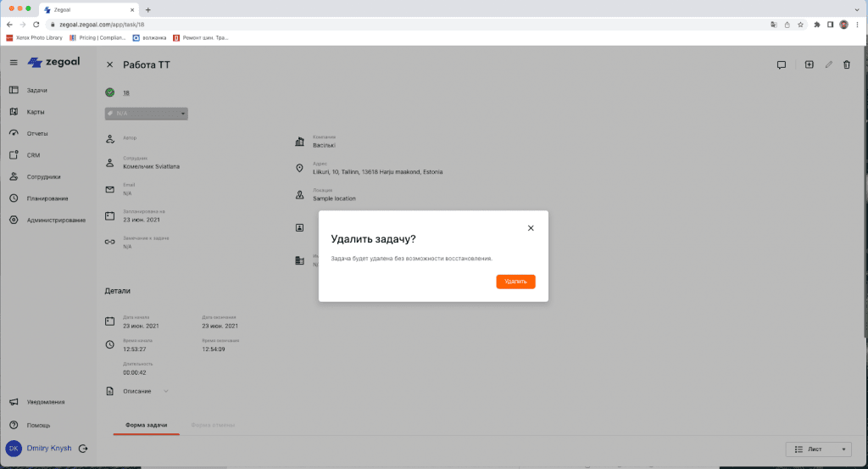Click the logout icon beside Dmitry Knysh

click(82, 449)
